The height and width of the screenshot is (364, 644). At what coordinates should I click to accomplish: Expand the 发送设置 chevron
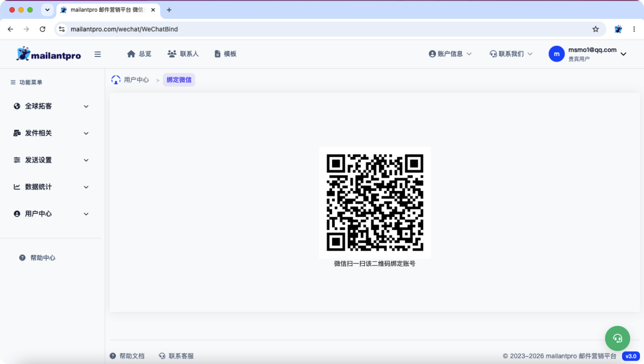point(86,160)
